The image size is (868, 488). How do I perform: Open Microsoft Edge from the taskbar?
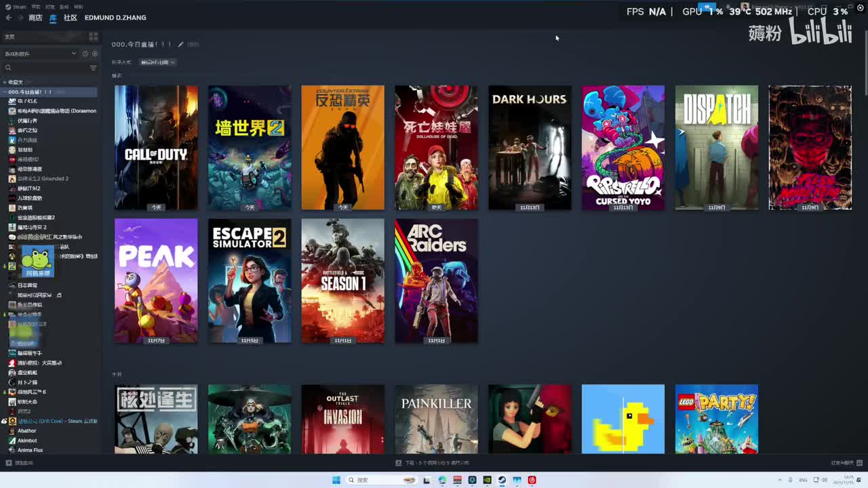(x=442, y=480)
